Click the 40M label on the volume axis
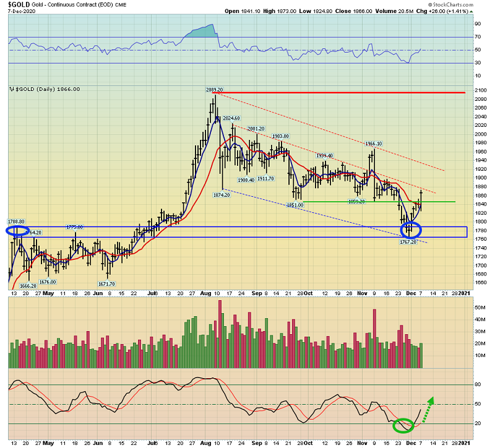495x448 pixels. coord(480,319)
